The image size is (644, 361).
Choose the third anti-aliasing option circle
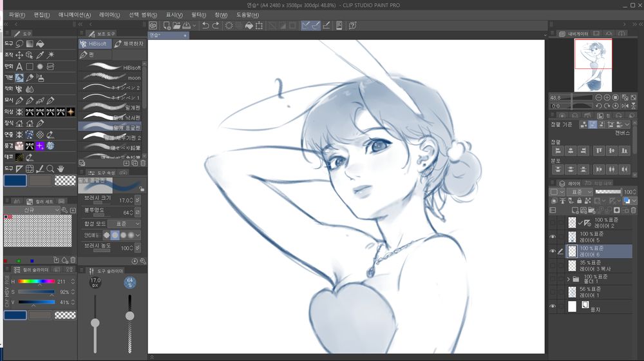[123, 235]
